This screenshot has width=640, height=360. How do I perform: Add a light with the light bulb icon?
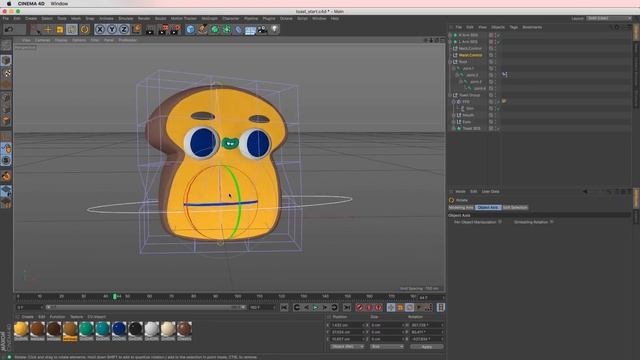tap(275, 29)
